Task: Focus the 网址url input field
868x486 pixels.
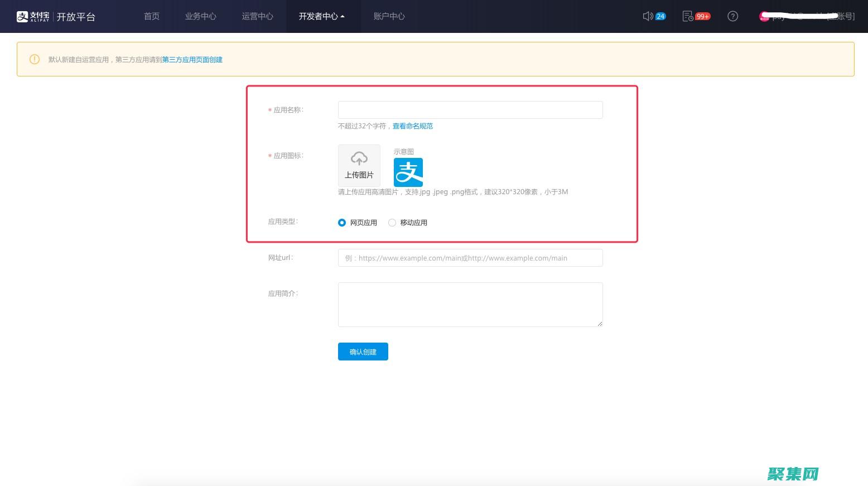Action: coord(470,258)
